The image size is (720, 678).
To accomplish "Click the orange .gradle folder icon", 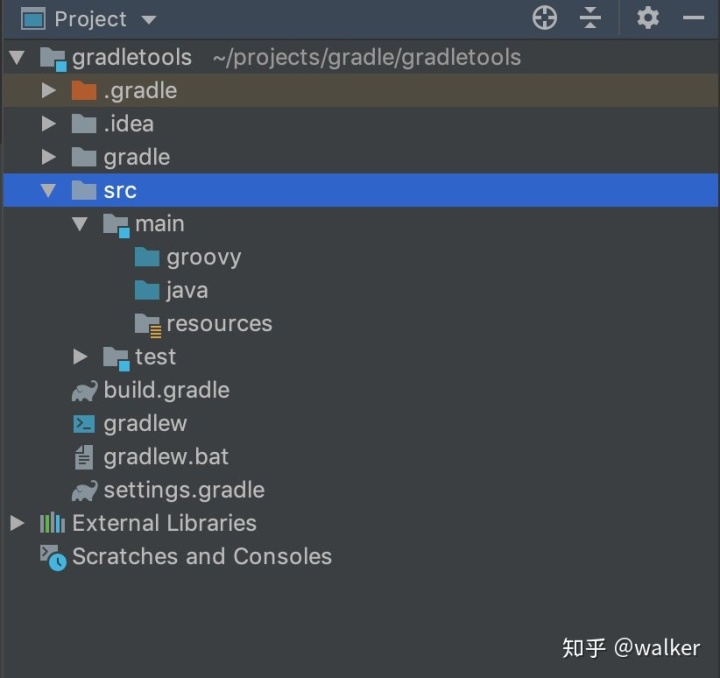I will 84,90.
